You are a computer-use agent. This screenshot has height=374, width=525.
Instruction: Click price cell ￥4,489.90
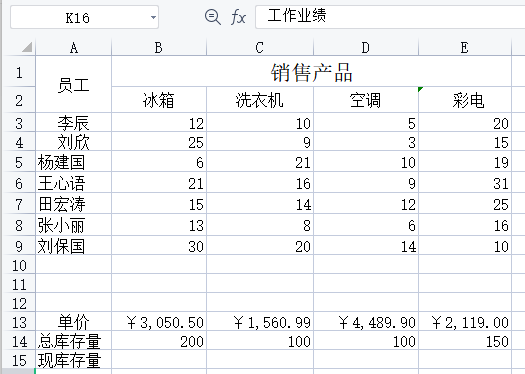(x=366, y=321)
